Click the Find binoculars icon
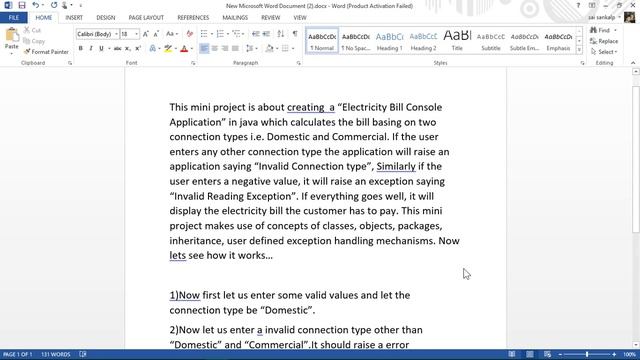The image size is (640, 360). pyautogui.click(x=593, y=30)
